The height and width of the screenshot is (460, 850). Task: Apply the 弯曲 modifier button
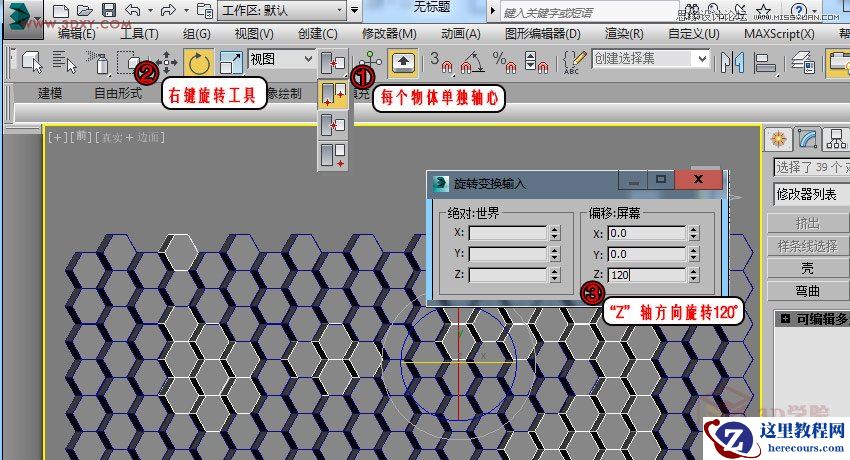[808, 291]
